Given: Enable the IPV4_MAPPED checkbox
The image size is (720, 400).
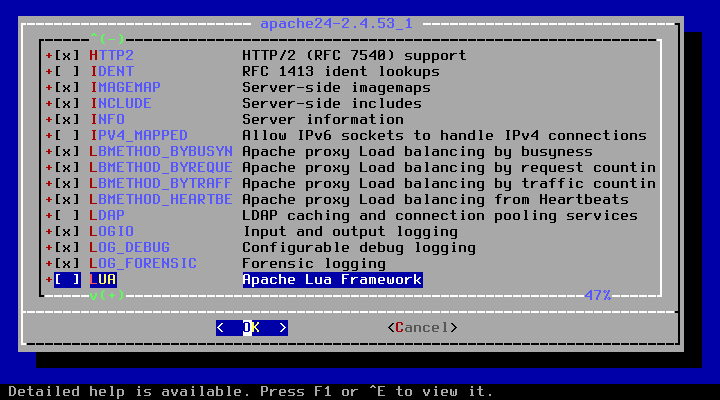Looking at the screenshot, I should [x=67, y=135].
